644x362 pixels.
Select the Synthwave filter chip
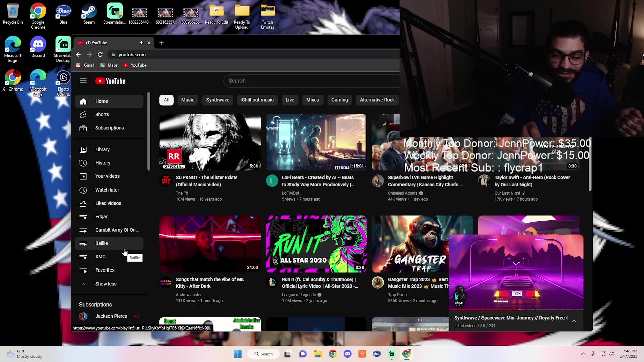click(x=218, y=100)
